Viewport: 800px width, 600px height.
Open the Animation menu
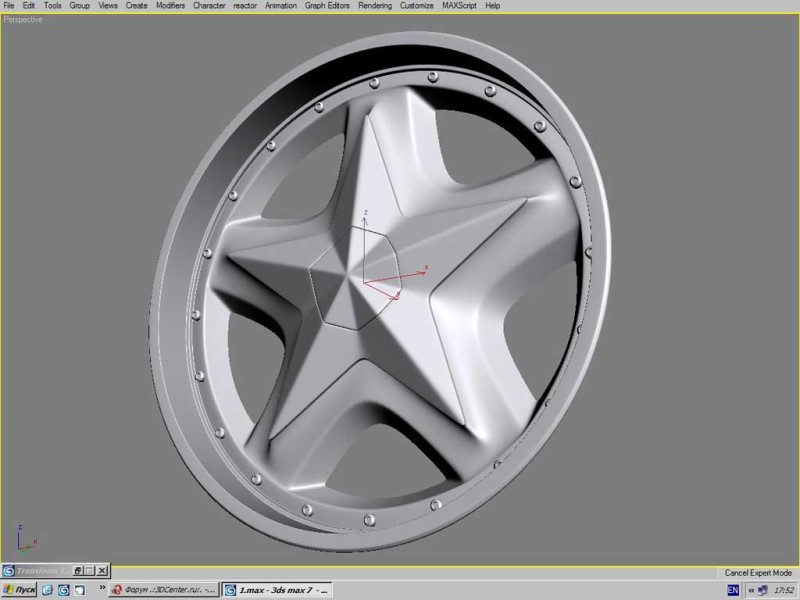(x=281, y=6)
